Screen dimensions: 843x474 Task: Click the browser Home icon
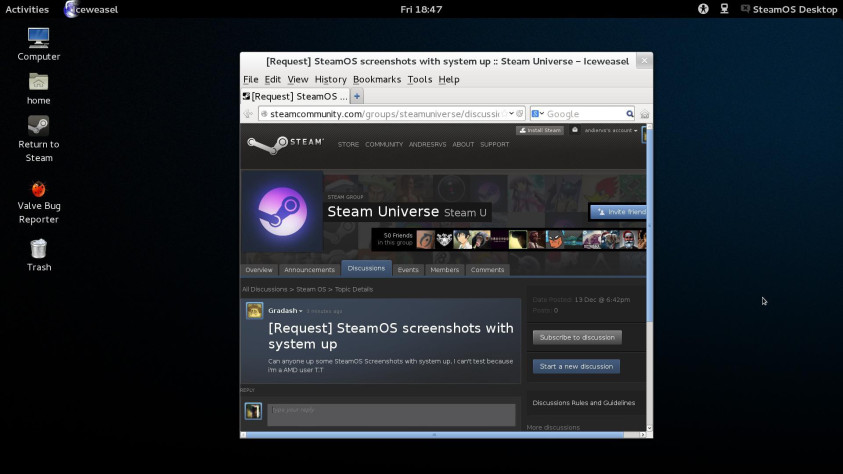(645, 114)
